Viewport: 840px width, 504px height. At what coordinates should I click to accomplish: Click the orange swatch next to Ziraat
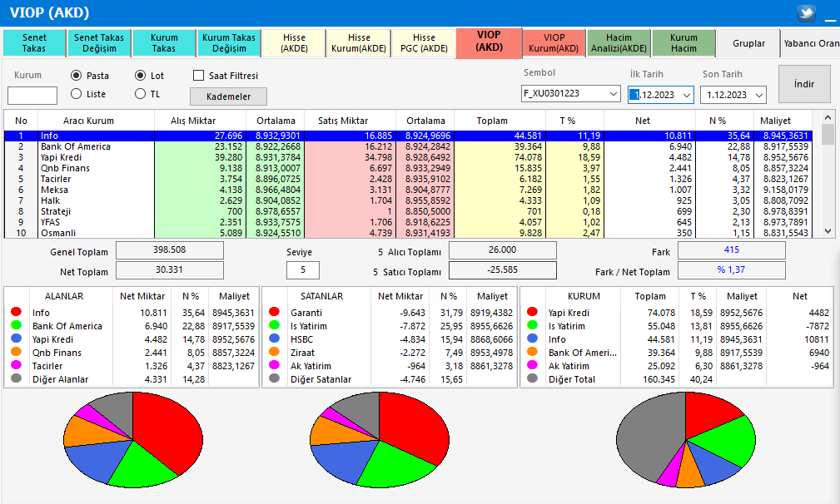(274, 352)
